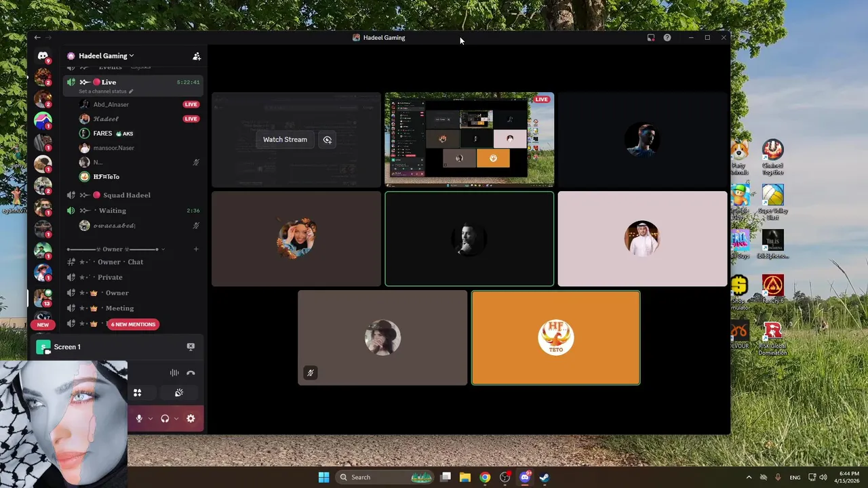Open the Iblis desktop shortcut

point(772,245)
